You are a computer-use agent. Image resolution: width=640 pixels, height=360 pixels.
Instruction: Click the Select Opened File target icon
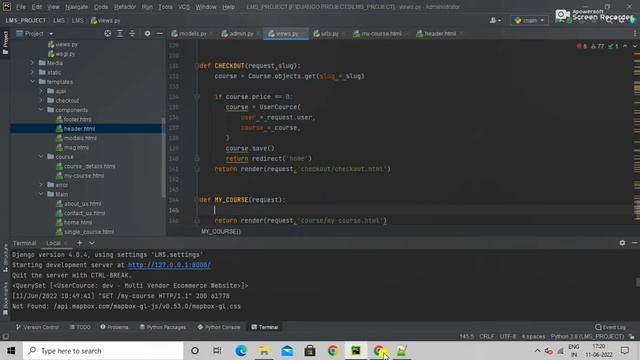click(x=108, y=33)
